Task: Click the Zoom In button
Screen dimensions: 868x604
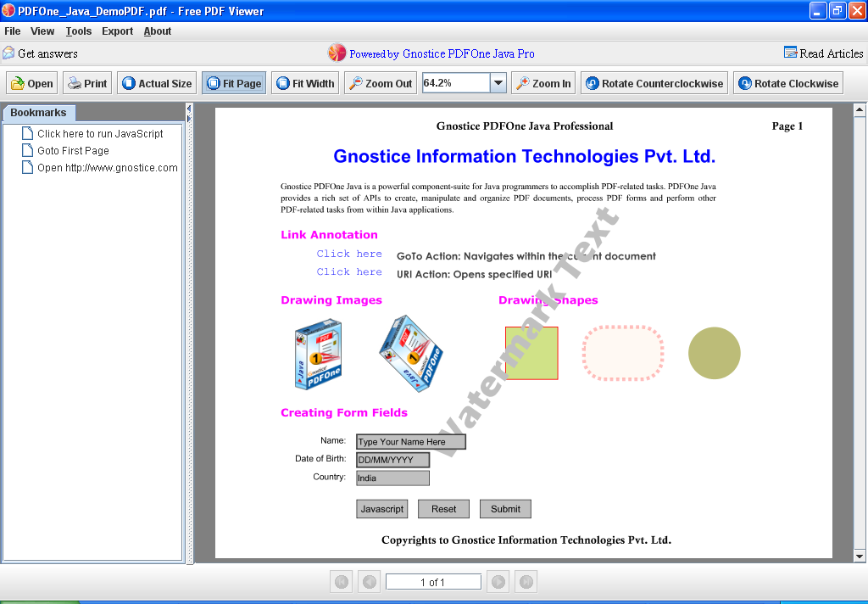Action: pyautogui.click(x=543, y=83)
